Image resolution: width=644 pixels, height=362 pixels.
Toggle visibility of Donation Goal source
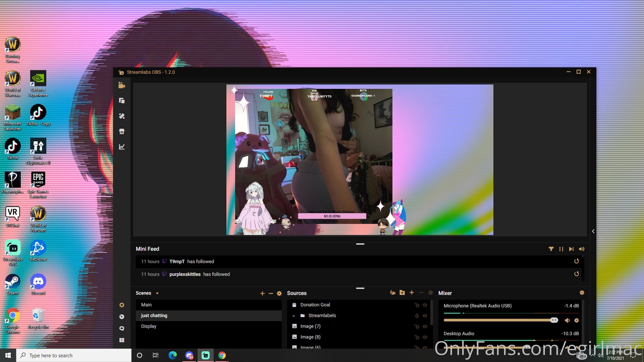coord(425,305)
